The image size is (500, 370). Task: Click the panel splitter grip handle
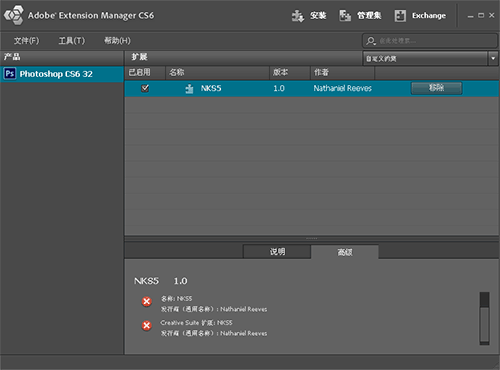[x=312, y=238]
